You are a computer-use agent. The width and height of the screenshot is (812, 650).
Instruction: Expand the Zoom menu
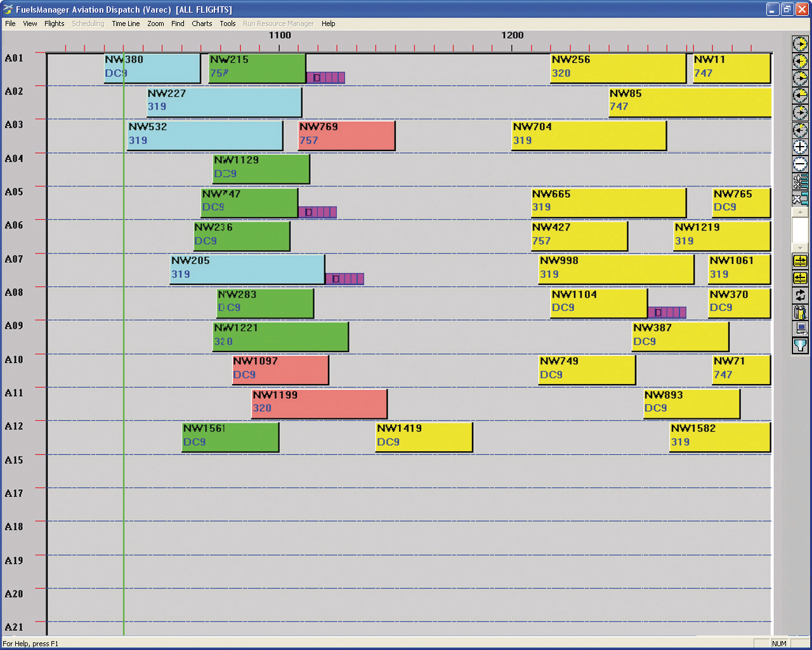(155, 23)
